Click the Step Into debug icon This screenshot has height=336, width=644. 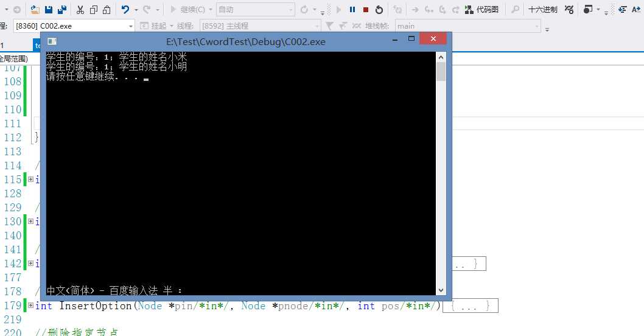click(429, 10)
